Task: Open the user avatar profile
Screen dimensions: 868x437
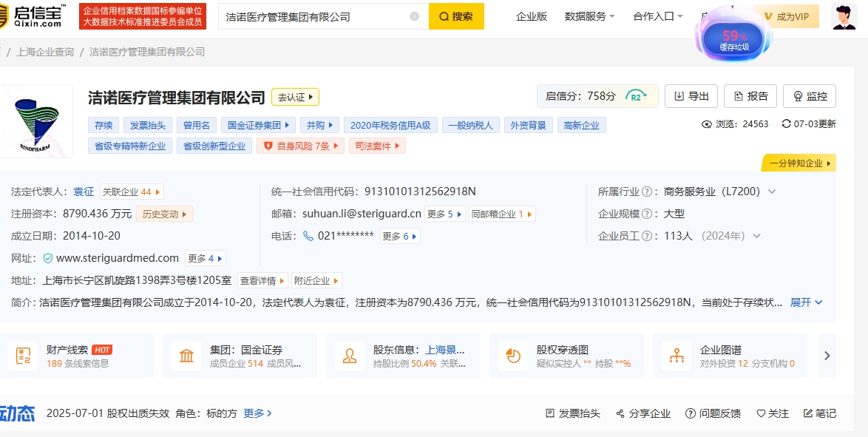Action: pos(844,16)
